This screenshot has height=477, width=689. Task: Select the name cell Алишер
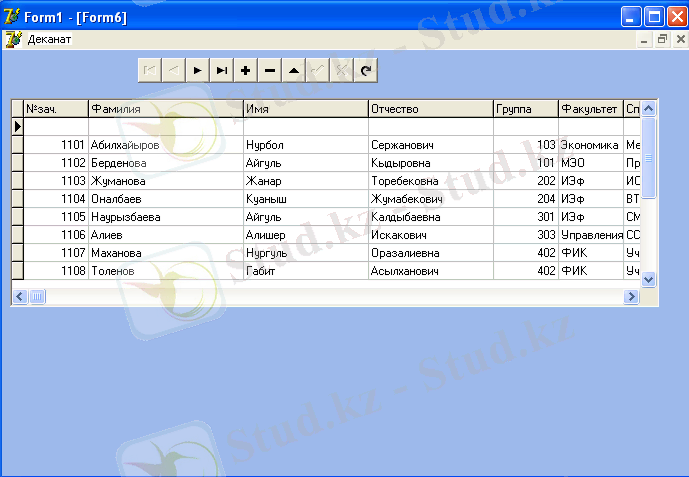click(306, 235)
